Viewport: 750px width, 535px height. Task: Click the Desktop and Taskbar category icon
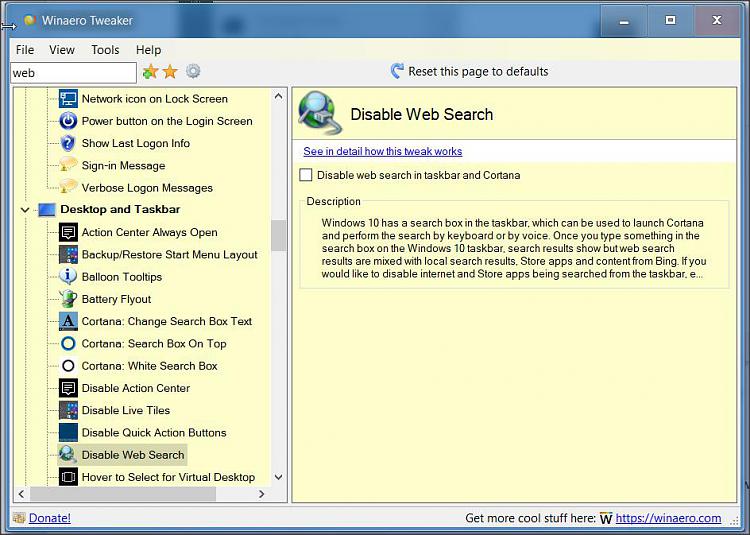click(x=47, y=209)
